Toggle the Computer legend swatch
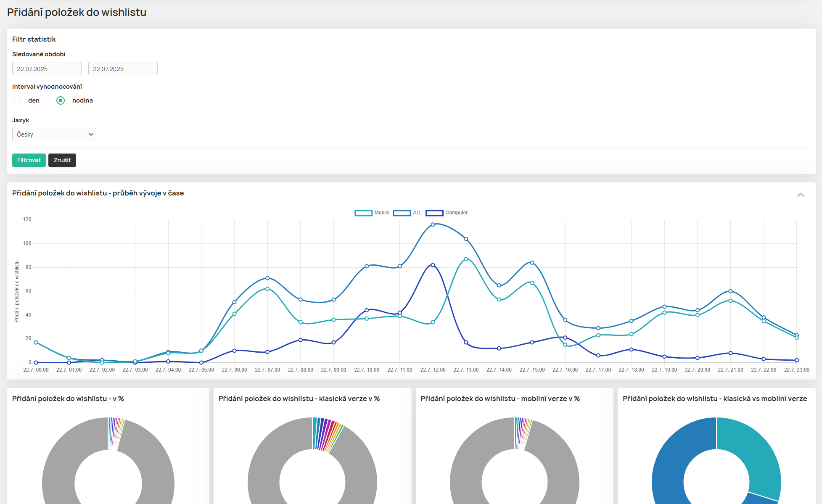The image size is (822, 504). 434,213
